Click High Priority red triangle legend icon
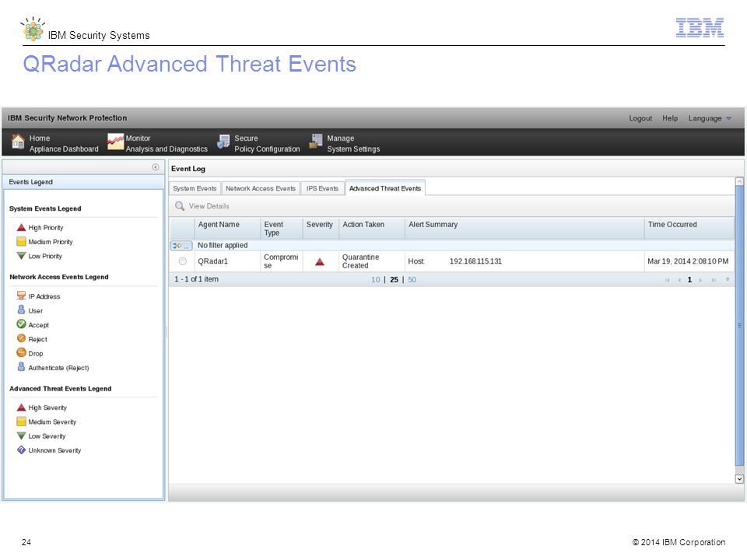Screen dimensions: 747x560 22,228
